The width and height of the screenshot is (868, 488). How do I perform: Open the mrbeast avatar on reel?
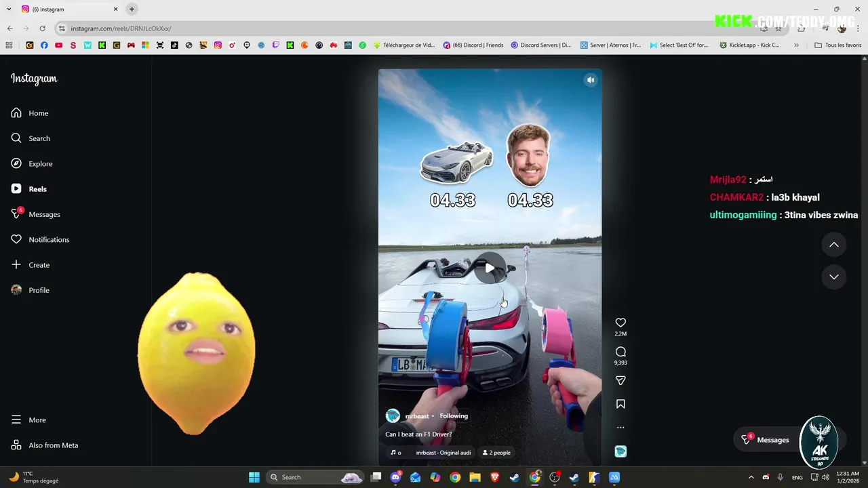click(x=393, y=416)
